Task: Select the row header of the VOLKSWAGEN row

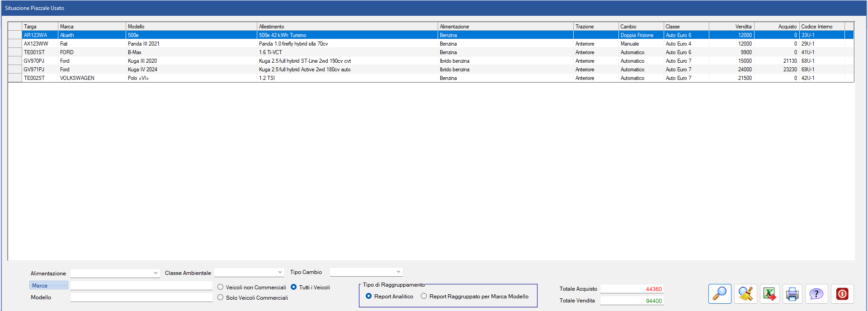Action: pos(15,78)
